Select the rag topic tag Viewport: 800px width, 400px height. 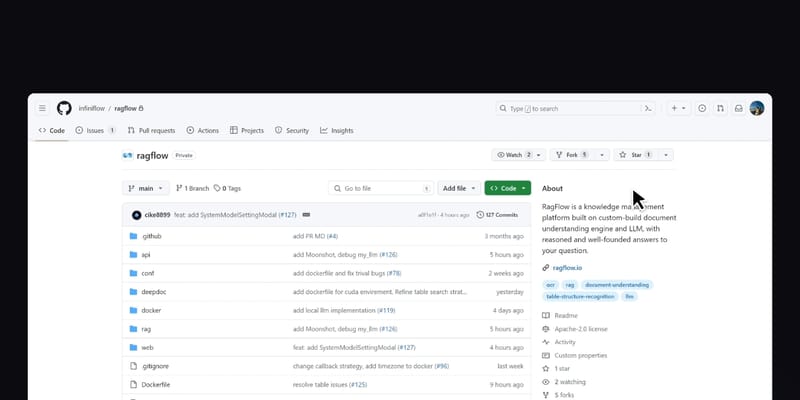[x=570, y=285]
